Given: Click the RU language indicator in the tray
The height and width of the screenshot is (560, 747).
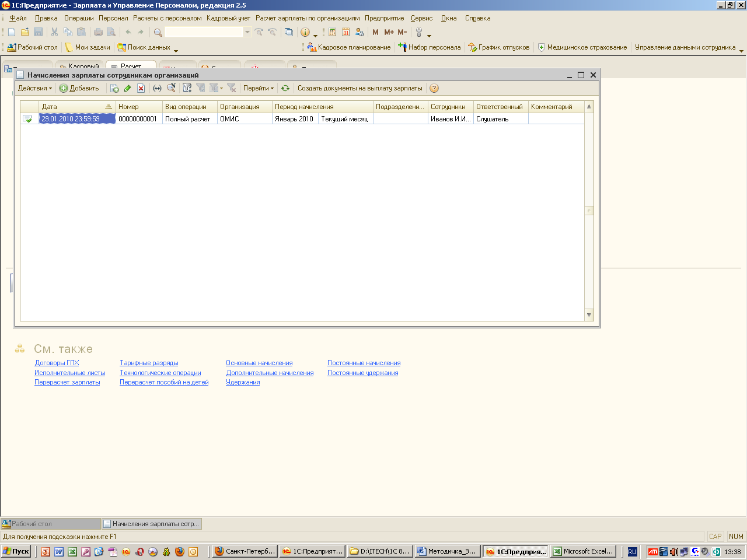Looking at the screenshot, I should [632, 551].
